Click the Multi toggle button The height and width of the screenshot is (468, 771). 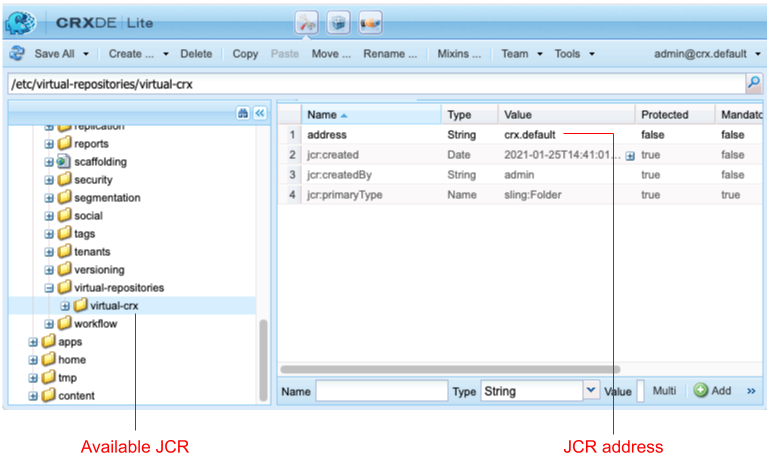click(x=664, y=390)
